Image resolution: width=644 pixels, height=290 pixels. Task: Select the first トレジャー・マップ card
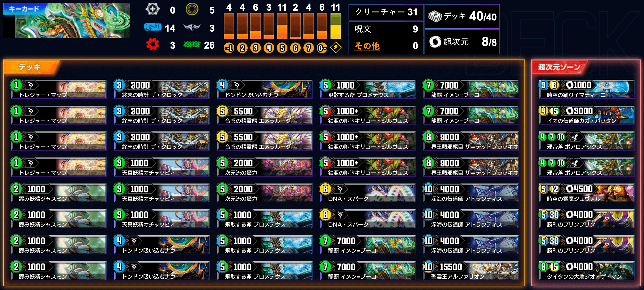tap(59, 89)
